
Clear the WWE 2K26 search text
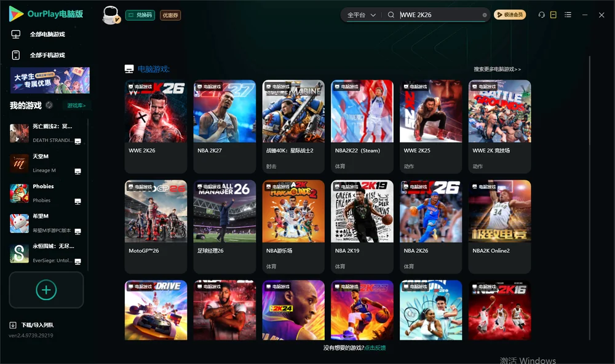(x=485, y=15)
